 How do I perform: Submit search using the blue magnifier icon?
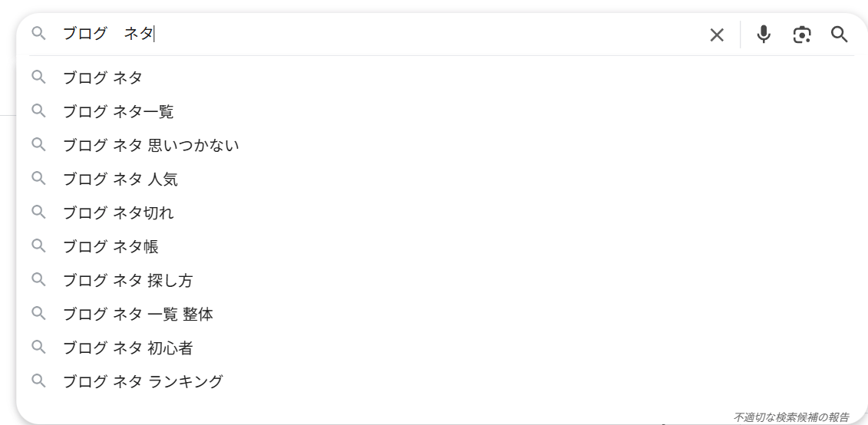tap(839, 35)
